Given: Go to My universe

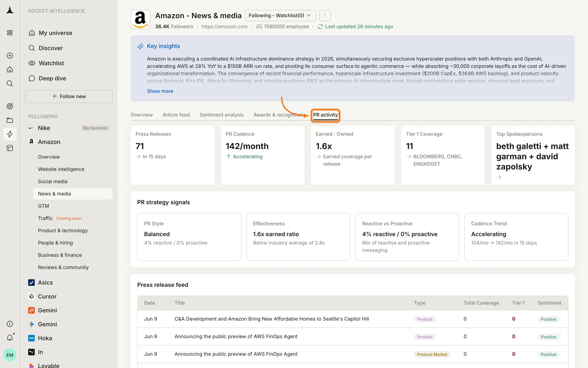Looking at the screenshot, I should tap(51, 33).
